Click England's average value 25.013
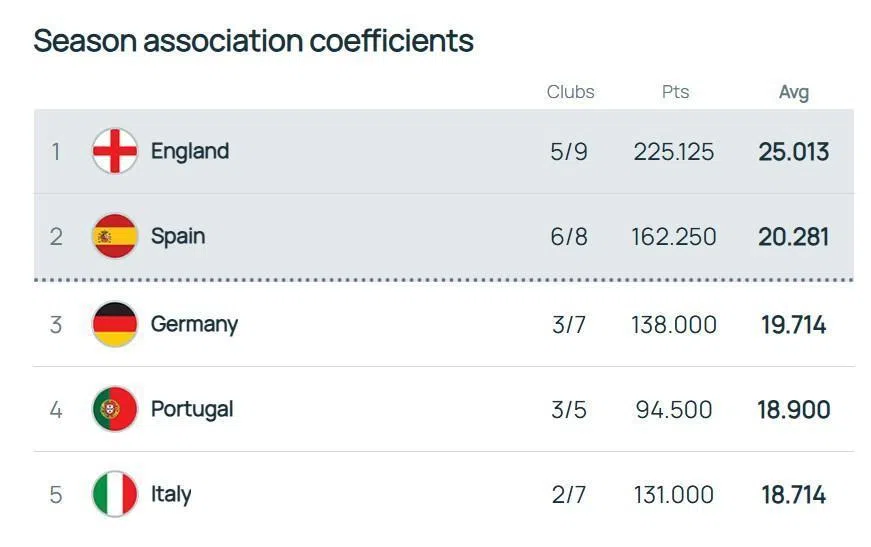Screen dimensions: 871x547 [x=794, y=152]
